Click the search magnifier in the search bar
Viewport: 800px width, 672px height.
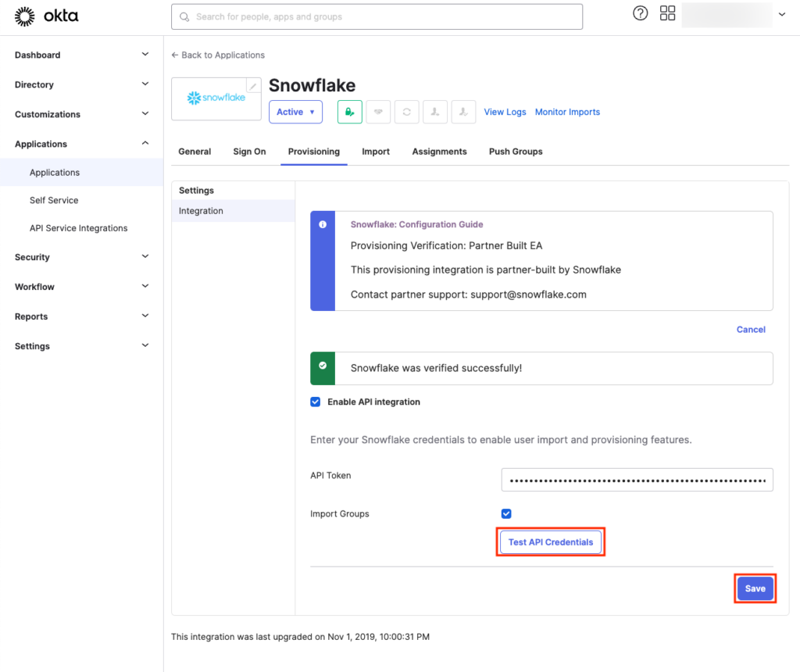(x=184, y=16)
